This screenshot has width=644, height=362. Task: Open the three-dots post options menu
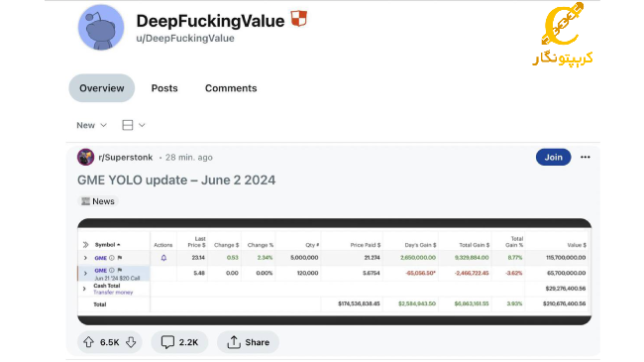point(586,157)
